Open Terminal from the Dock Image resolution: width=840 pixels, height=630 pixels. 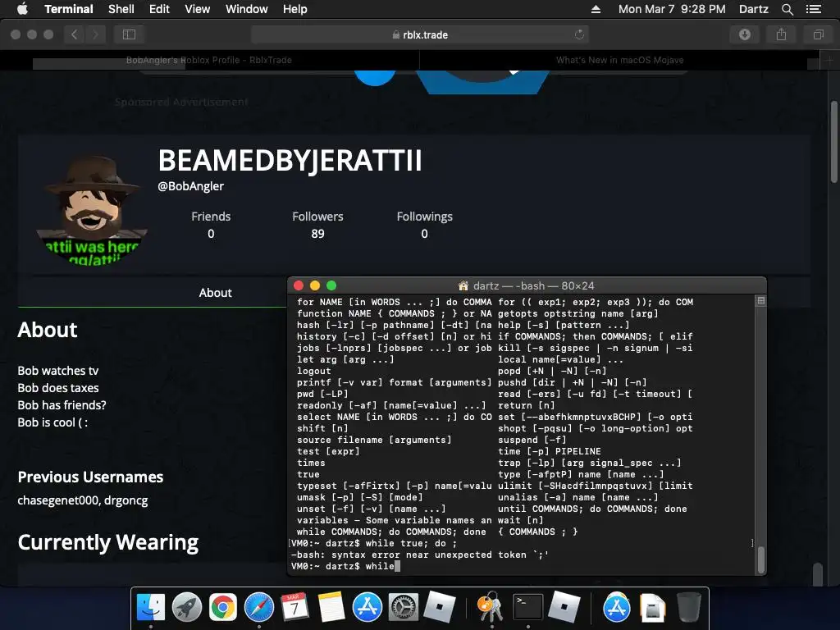[x=527, y=608]
